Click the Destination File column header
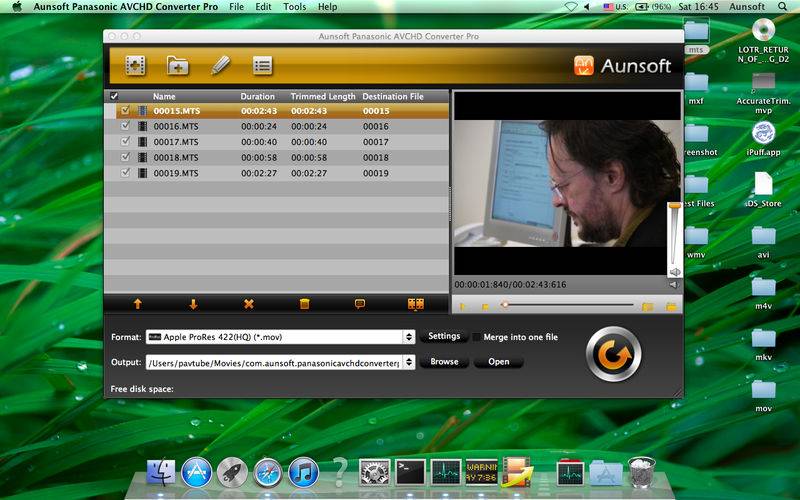The height and width of the screenshot is (500, 800). pyautogui.click(x=393, y=96)
